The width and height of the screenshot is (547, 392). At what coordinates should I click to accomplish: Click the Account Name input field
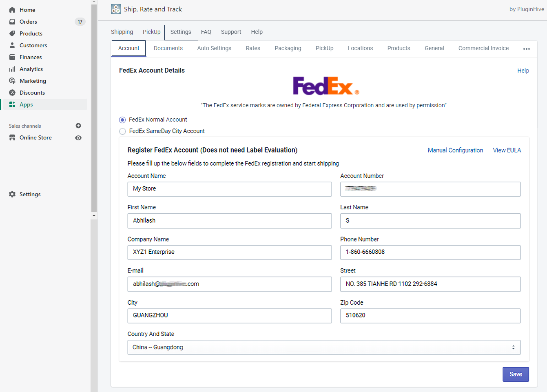(x=230, y=189)
